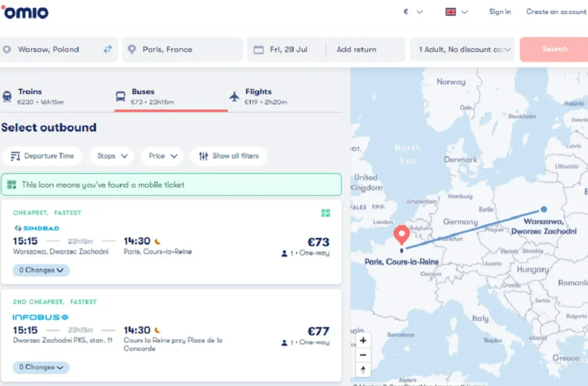The image size is (588, 386).
Task: Click the 2ND CHEAPEST, FASTEST tag
Action: coord(55,302)
